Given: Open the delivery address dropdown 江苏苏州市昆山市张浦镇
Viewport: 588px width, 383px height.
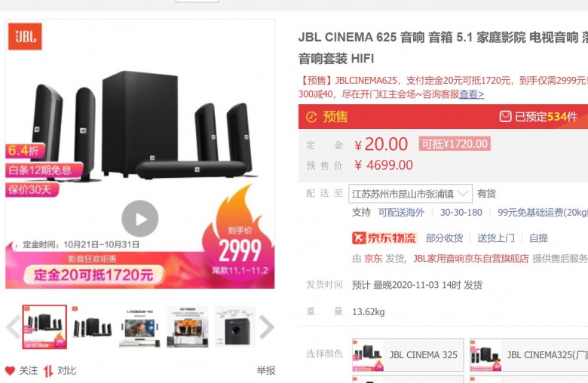Looking at the screenshot, I should [x=410, y=194].
